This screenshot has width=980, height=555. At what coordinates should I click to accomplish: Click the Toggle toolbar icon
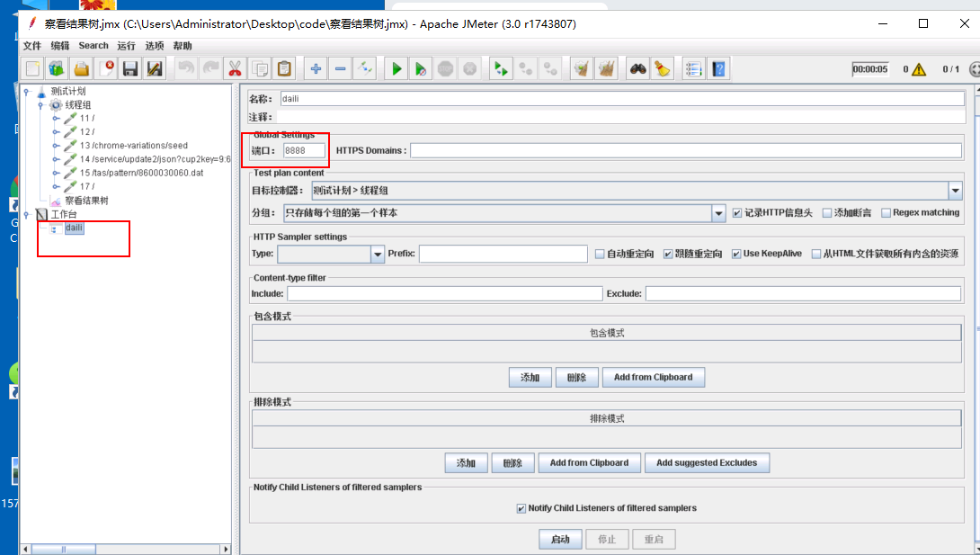pyautogui.click(x=364, y=68)
